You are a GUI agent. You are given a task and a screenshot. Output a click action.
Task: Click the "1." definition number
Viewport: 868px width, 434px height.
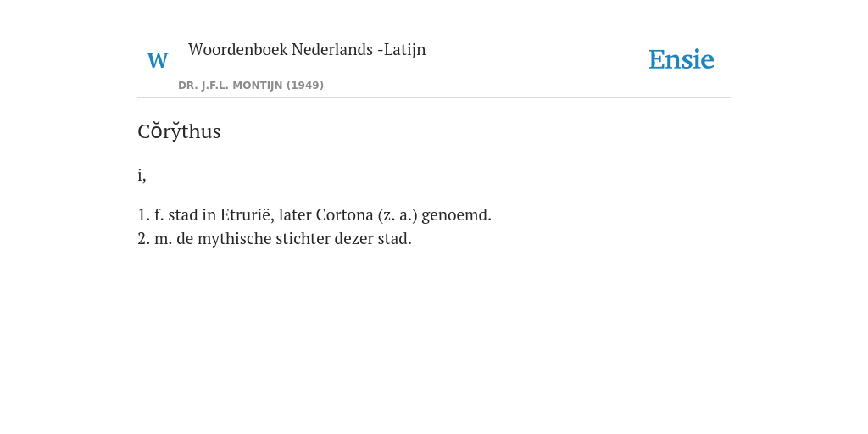point(144,214)
